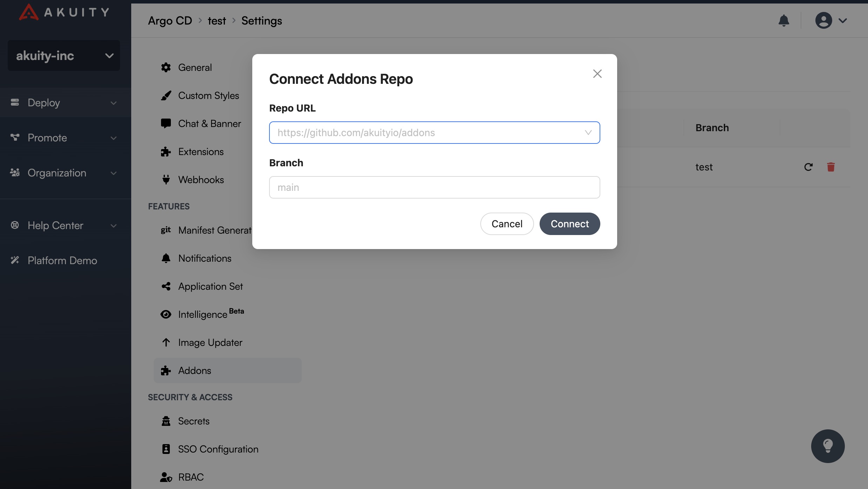Click the Chat & Banner speech icon
Screen dimensions: 868x489
[166, 123]
